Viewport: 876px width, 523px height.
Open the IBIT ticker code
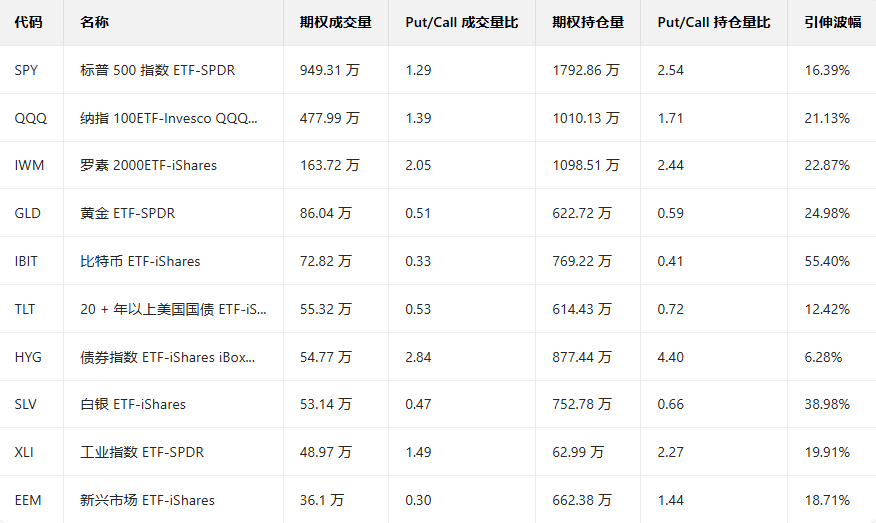click(27, 261)
